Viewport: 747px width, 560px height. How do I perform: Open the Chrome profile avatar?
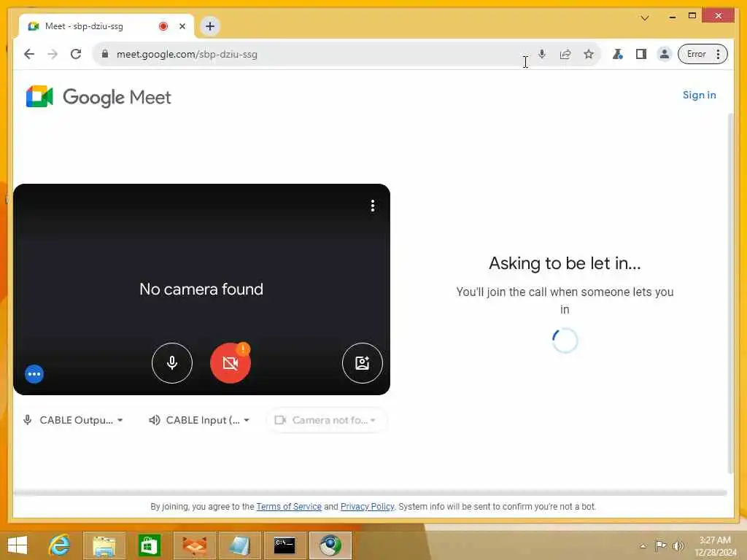pos(664,54)
